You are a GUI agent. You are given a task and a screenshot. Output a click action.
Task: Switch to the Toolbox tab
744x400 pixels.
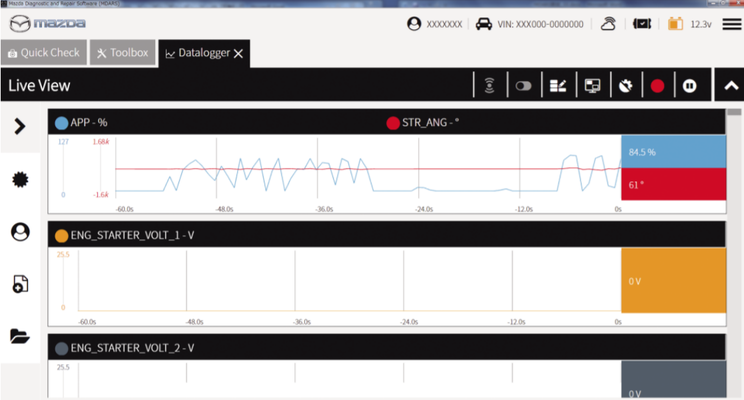pyautogui.click(x=123, y=53)
